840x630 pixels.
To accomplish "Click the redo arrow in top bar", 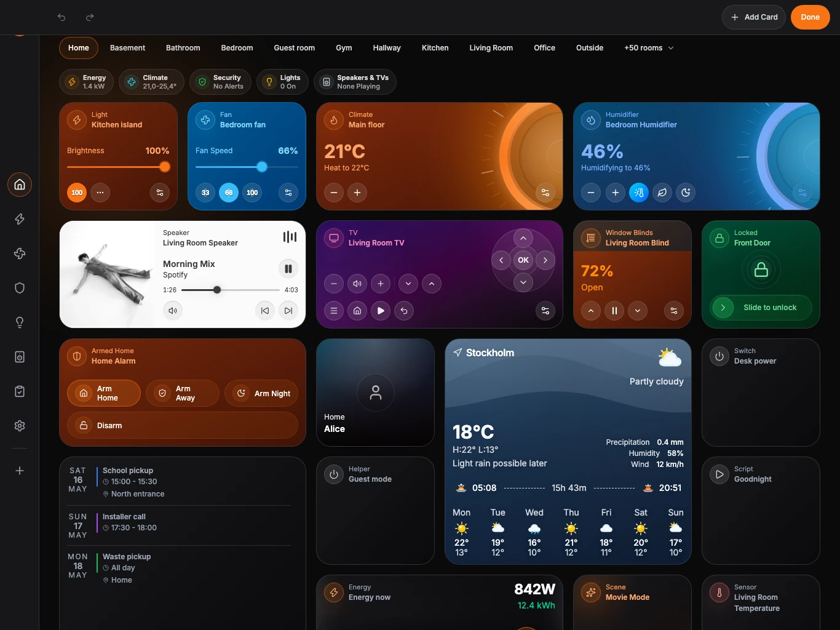I will [90, 17].
